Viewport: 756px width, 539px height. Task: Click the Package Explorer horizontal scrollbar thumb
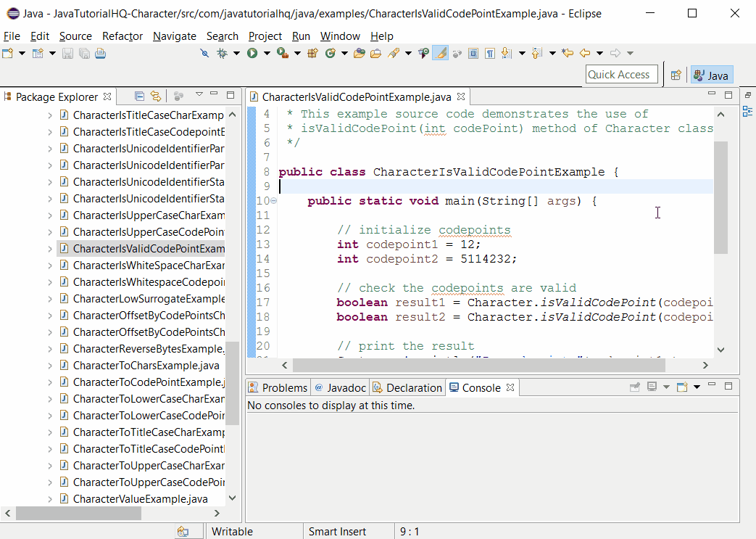point(78,514)
